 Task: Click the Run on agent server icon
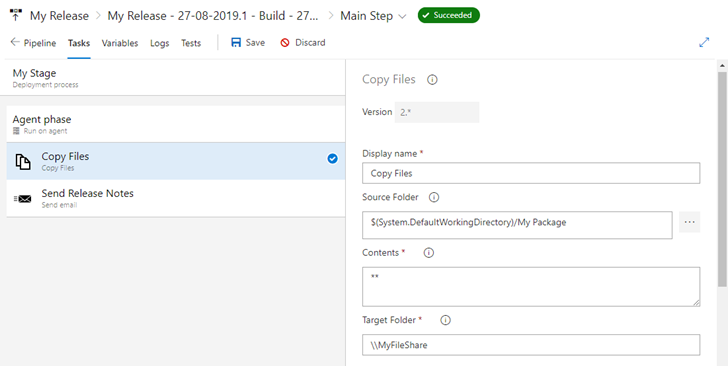(16, 131)
